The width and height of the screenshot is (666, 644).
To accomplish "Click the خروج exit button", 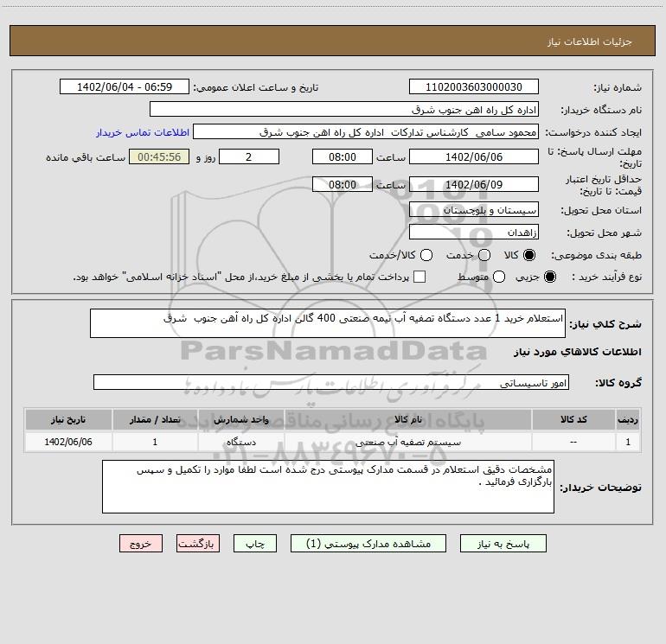I will [x=141, y=544].
